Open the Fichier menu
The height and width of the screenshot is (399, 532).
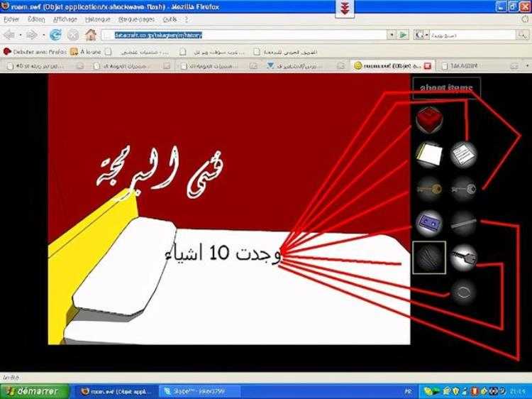click(x=11, y=19)
